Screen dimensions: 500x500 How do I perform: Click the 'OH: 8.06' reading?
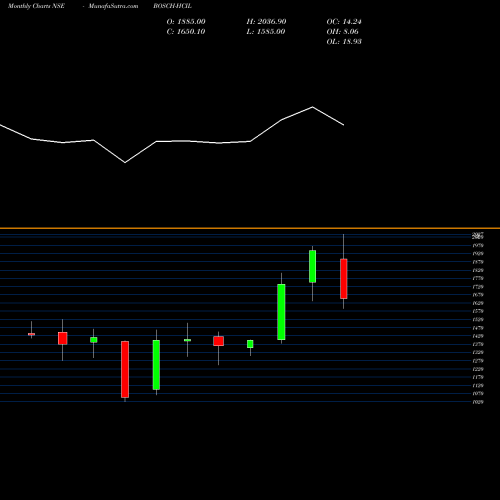(342, 32)
